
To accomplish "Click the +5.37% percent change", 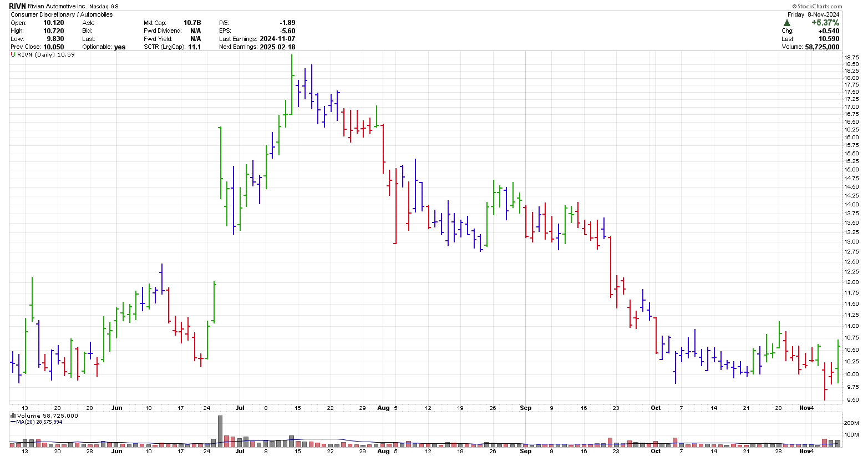I will pyautogui.click(x=826, y=23).
